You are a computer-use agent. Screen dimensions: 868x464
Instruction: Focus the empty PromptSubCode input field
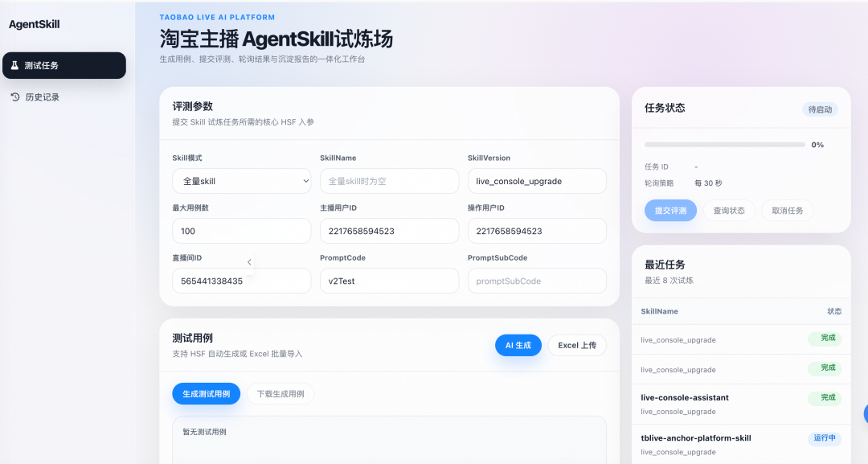537,281
